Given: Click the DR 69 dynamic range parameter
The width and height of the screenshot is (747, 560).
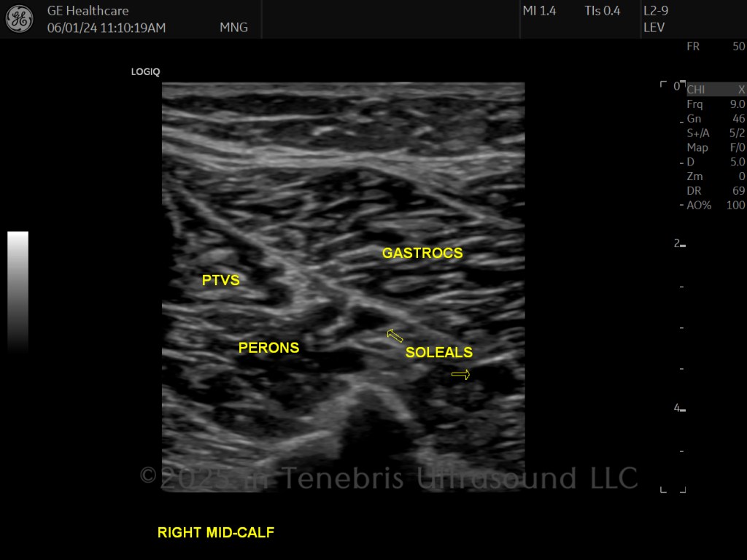Looking at the screenshot, I should [716, 191].
